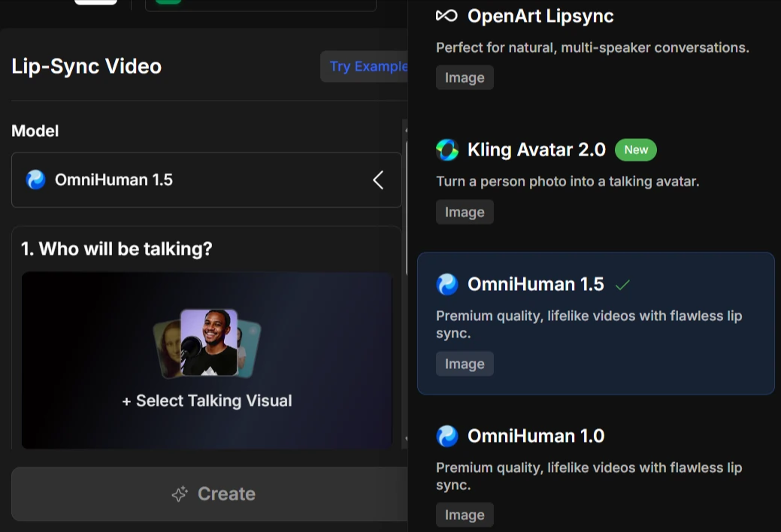
Task: Open the OmniHuman 1.5 model dropdown
Action: 206,180
